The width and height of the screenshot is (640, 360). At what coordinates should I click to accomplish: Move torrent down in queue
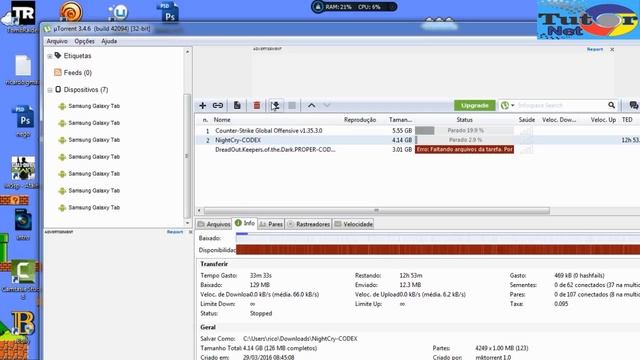[327, 105]
